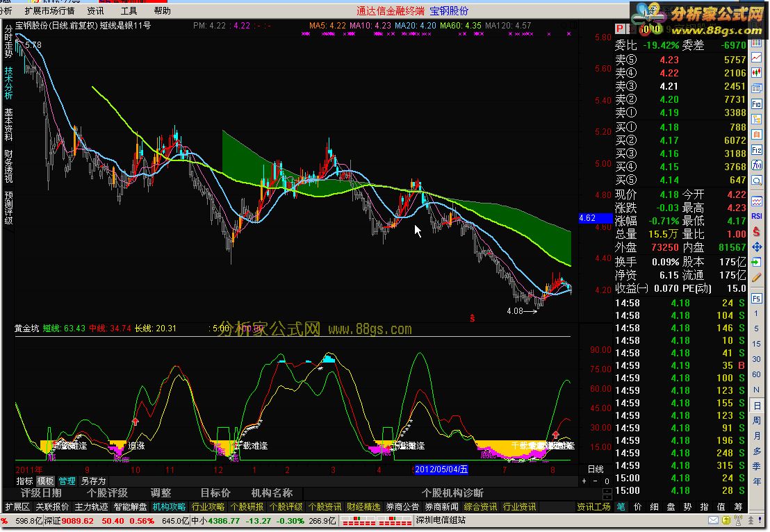
Task: Zoom in chart with plus button
Action: point(584,481)
